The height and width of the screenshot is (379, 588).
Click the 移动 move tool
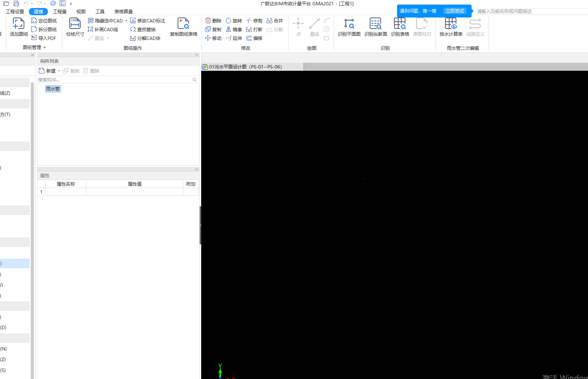pyautogui.click(x=213, y=38)
